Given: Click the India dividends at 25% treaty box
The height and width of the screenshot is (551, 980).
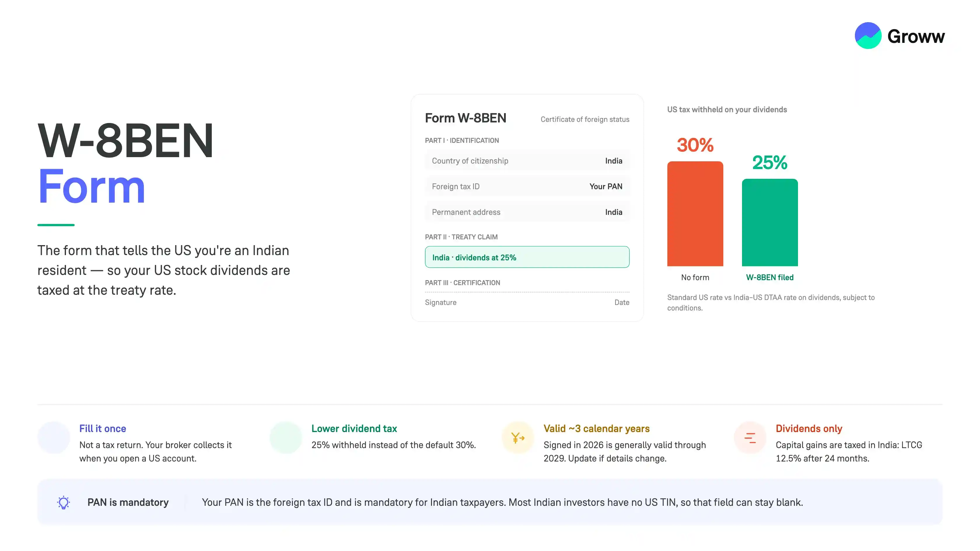Looking at the screenshot, I should pyautogui.click(x=527, y=257).
